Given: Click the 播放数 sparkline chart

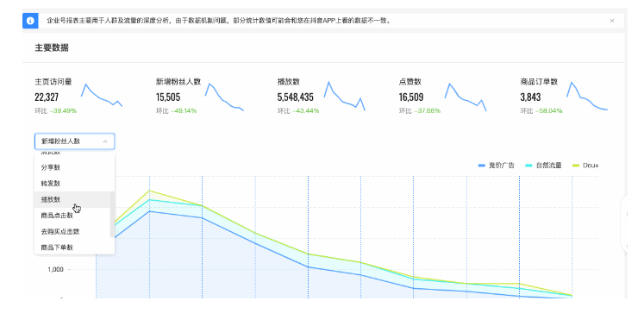Looking at the screenshot, I should pyautogui.click(x=345, y=96).
